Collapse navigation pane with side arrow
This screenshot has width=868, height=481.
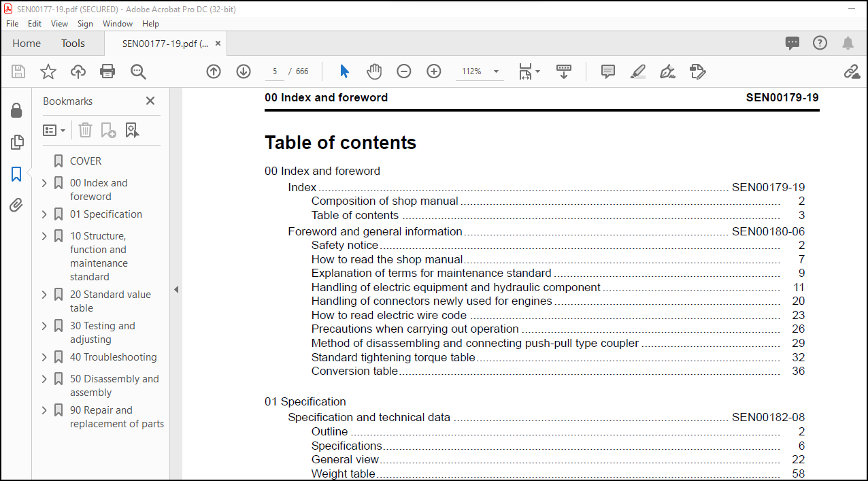pos(176,289)
